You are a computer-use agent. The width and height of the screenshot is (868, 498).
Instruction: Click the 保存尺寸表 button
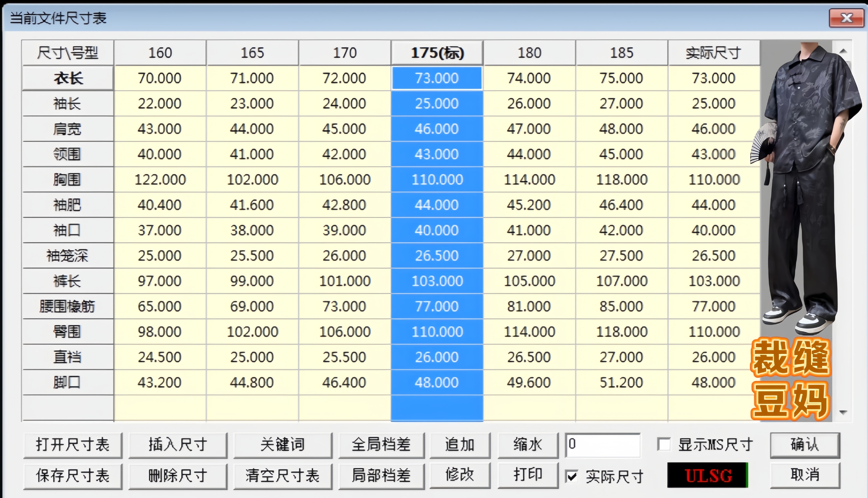(72, 476)
